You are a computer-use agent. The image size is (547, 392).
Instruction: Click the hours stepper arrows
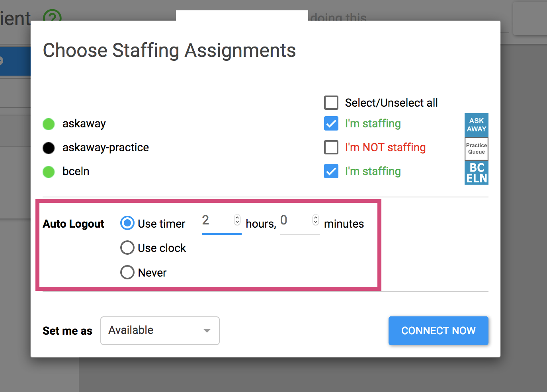[x=237, y=220]
